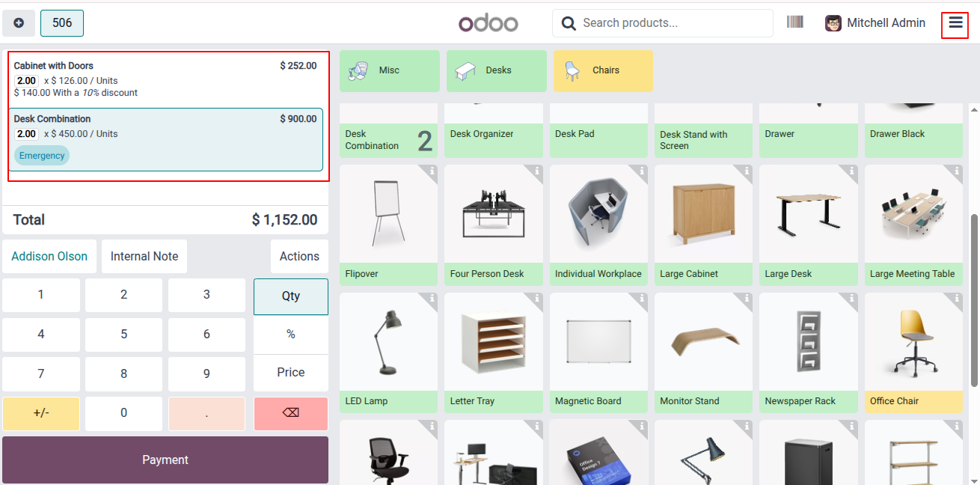Add an Internal Note

point(144,256)
